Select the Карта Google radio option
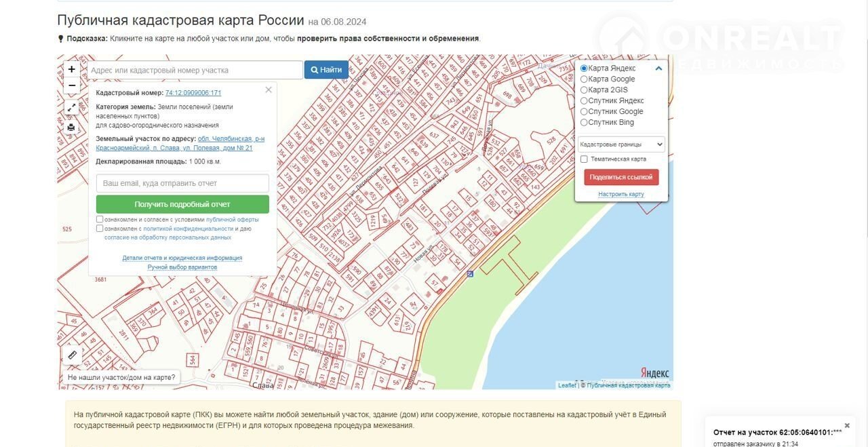The image size is (868, 447). coord(584,79)
